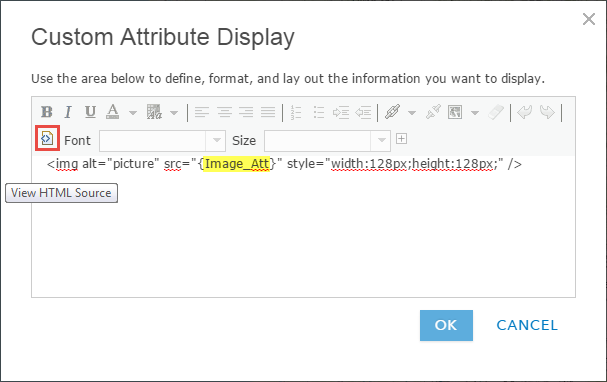Screen dimensions: 607x382
Task: Justify text alignment
Action: pyautogui.click(x=268, y=112)
